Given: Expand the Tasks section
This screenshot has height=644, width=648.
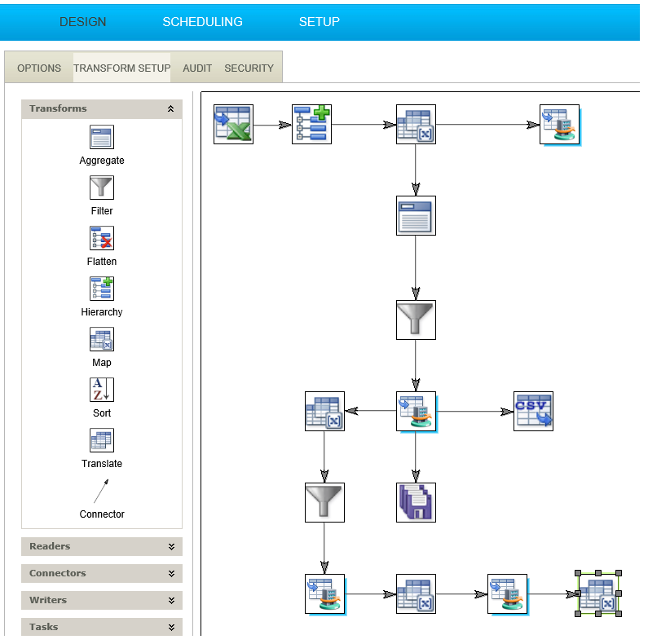Looking at the screenshot, I should pyautogui.click(x=170, y=627).
